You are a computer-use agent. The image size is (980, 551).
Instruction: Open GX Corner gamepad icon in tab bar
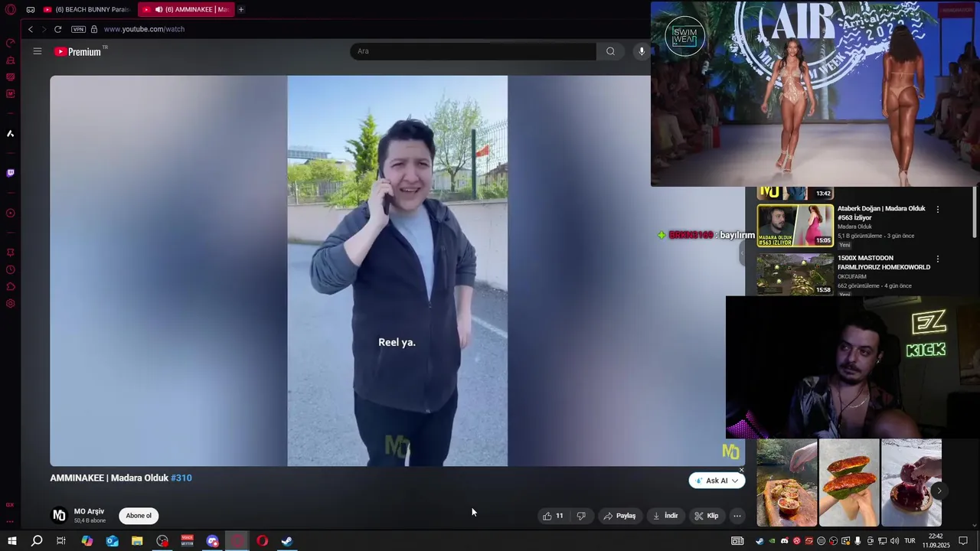point(31,10)
